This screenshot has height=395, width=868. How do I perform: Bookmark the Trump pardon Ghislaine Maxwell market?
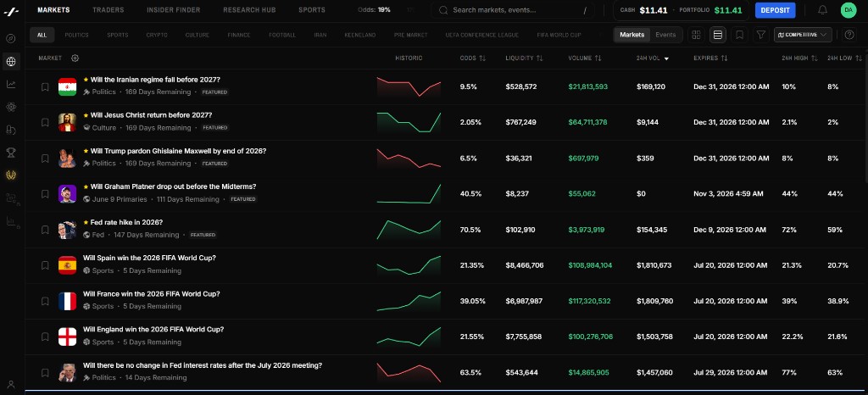coord(45,159)
